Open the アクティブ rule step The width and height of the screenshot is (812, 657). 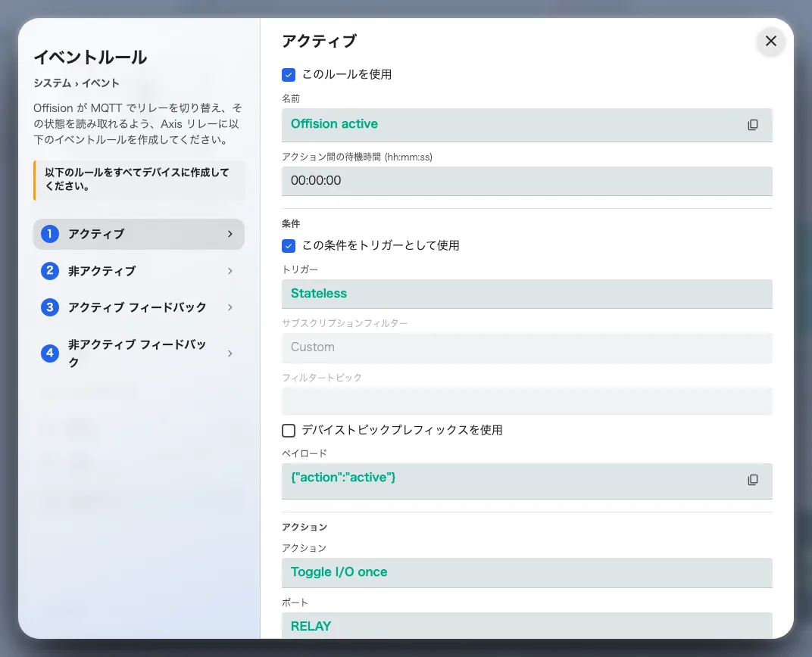point(139,234)
